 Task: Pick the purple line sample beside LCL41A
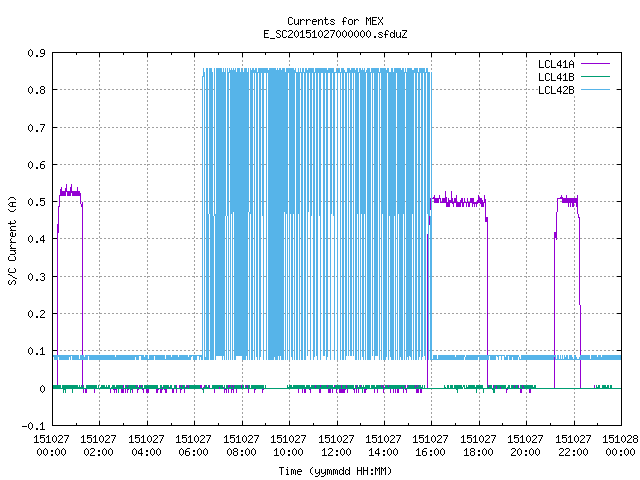coord(595,64)
